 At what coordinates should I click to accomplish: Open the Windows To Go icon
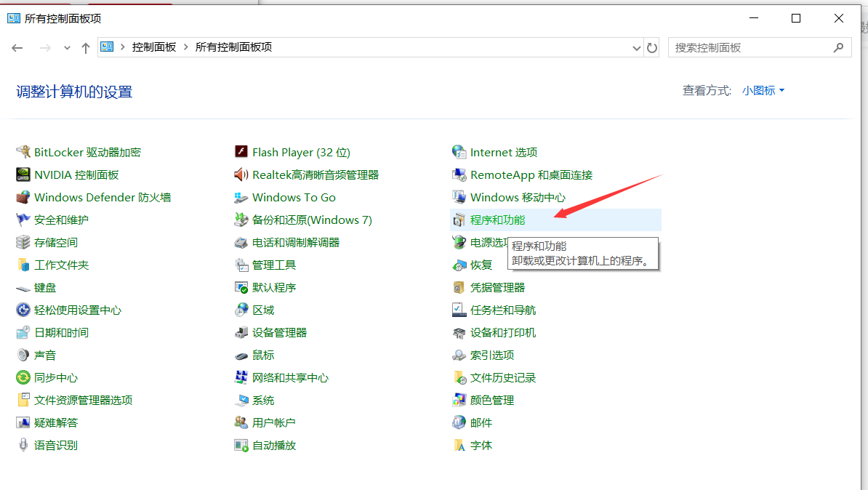point(241,198)
